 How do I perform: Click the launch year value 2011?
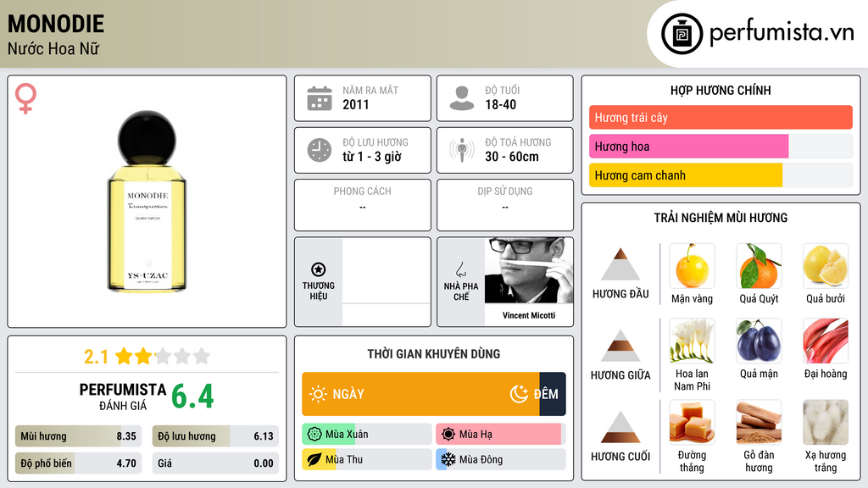(x=355, y=104)
